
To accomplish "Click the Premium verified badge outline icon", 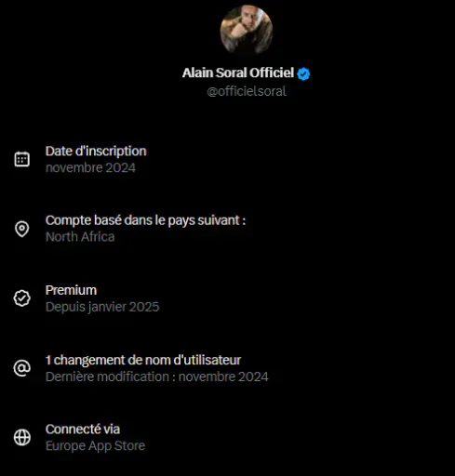I will (x=22, y=298).
